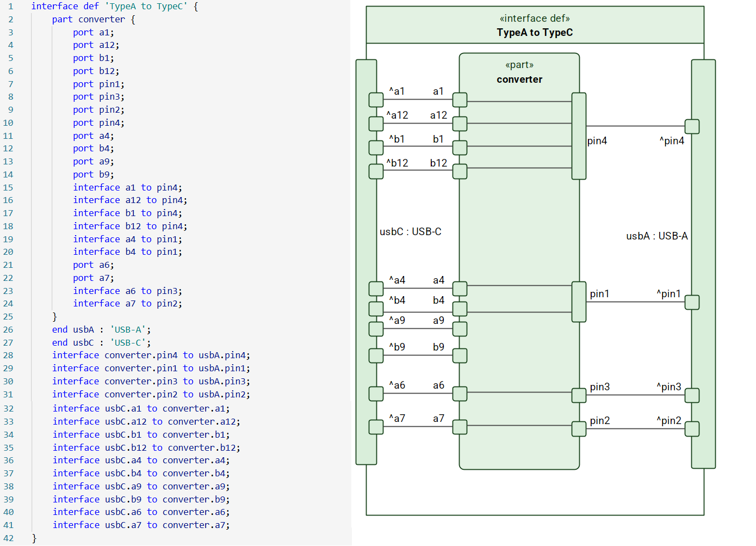Select the ^a1 port square on usbC
Image resolution: width=756 pixels, height=546 pixels.
pyautogui.click(x=376, y=100)
